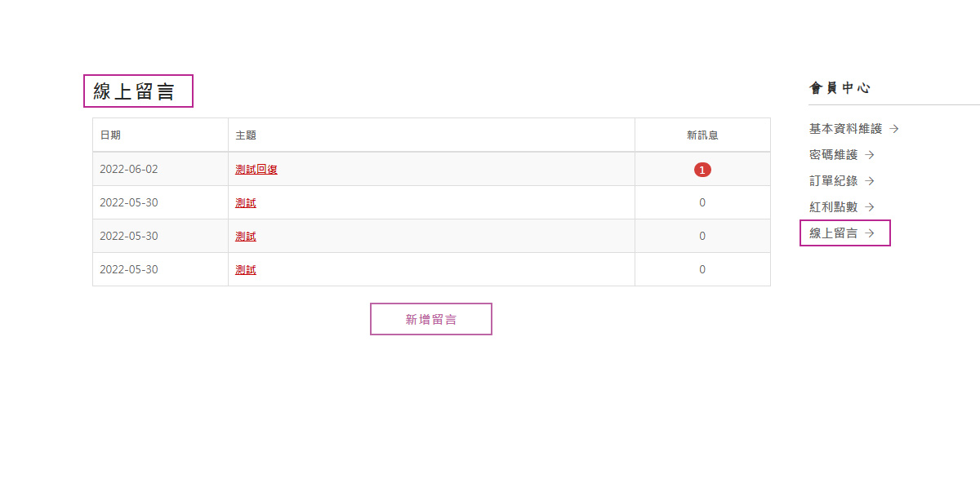This screenshot has height=483, width=980.
Task: Click the 新訊息 column header
Action: (702, 135)
